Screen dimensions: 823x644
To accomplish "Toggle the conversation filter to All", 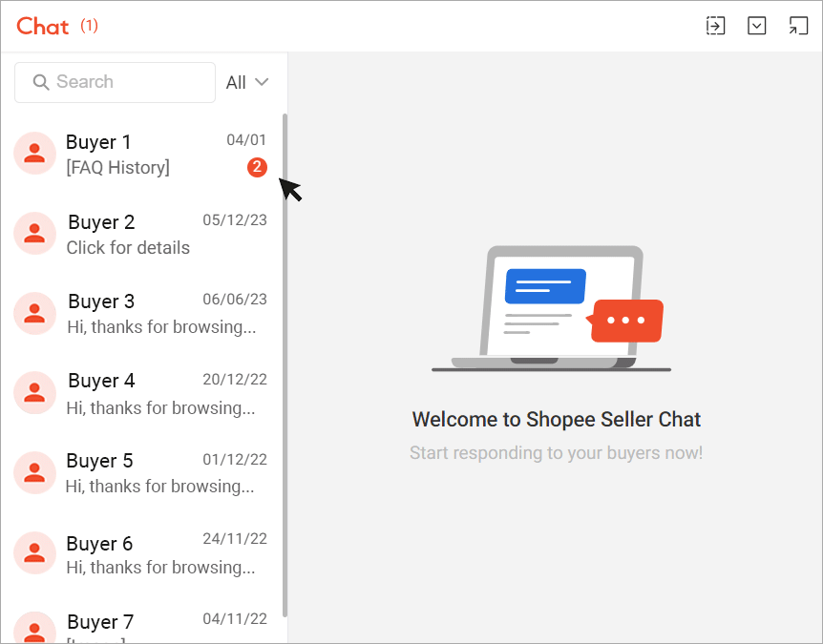I will 246,82.
